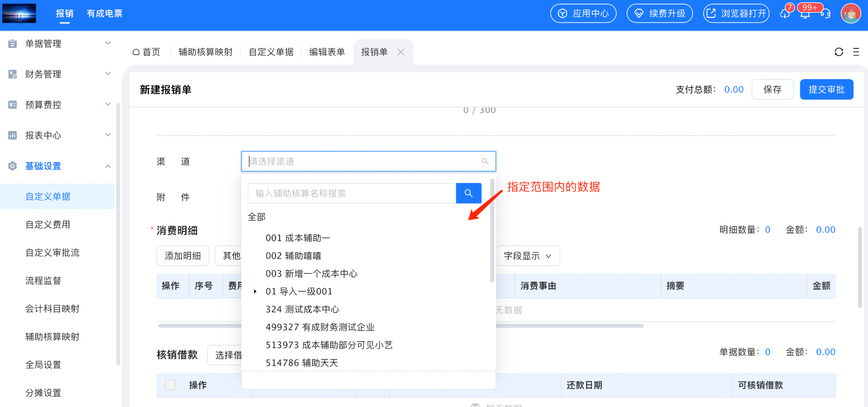Expand the 财务管理 sidebar menu
The height and width of the screenshot is (407, 868).
(108, 74)
